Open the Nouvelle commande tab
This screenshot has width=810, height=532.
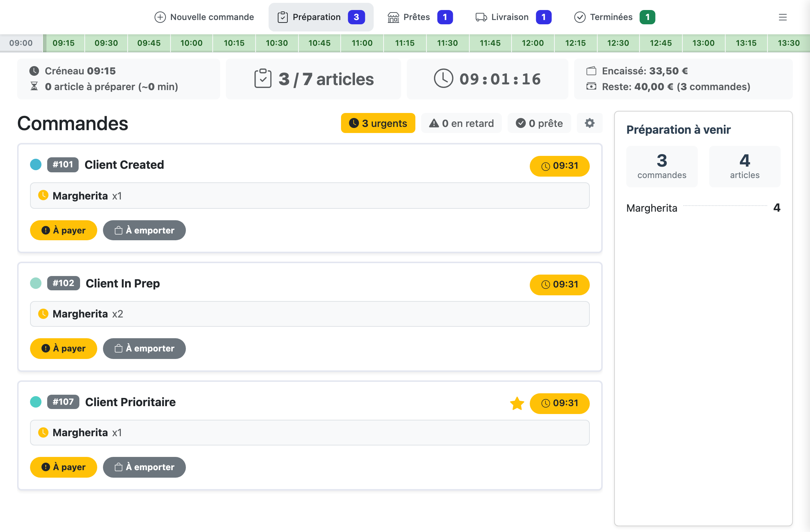(204, 17)
